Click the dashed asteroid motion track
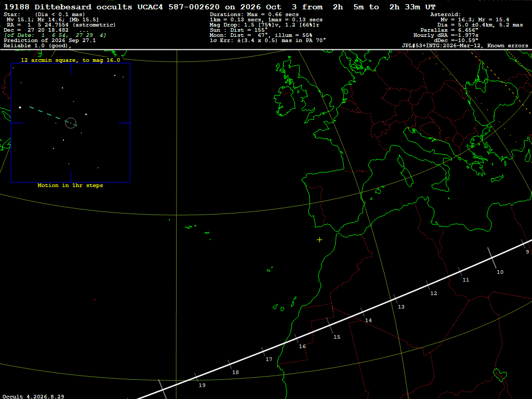This screenshot has height=399, width=532. point(54,116)
